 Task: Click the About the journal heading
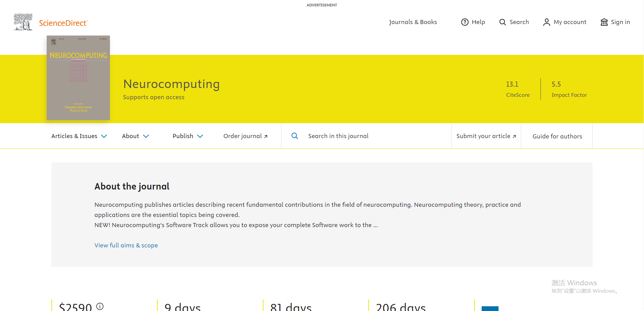pos(132,186)
